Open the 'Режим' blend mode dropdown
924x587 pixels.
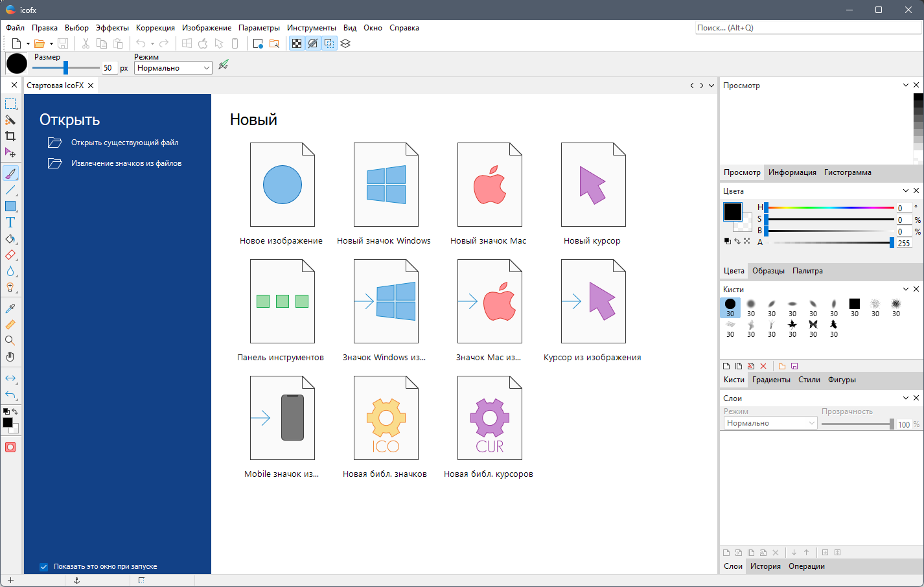tap(172, 67)
